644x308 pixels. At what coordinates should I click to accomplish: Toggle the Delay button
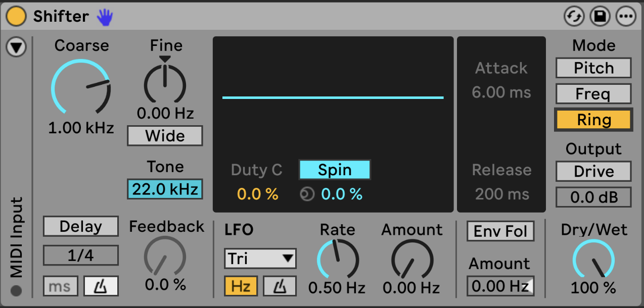(81, 226)
